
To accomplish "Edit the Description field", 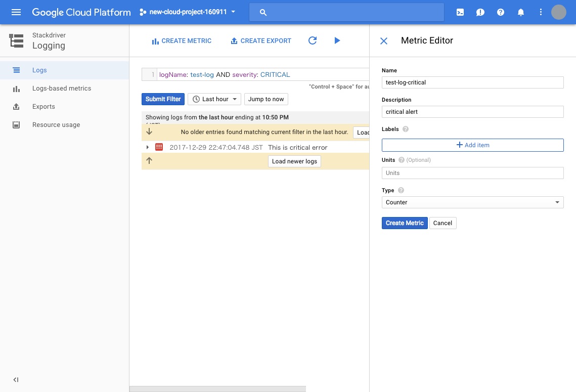I will [472, 112].
